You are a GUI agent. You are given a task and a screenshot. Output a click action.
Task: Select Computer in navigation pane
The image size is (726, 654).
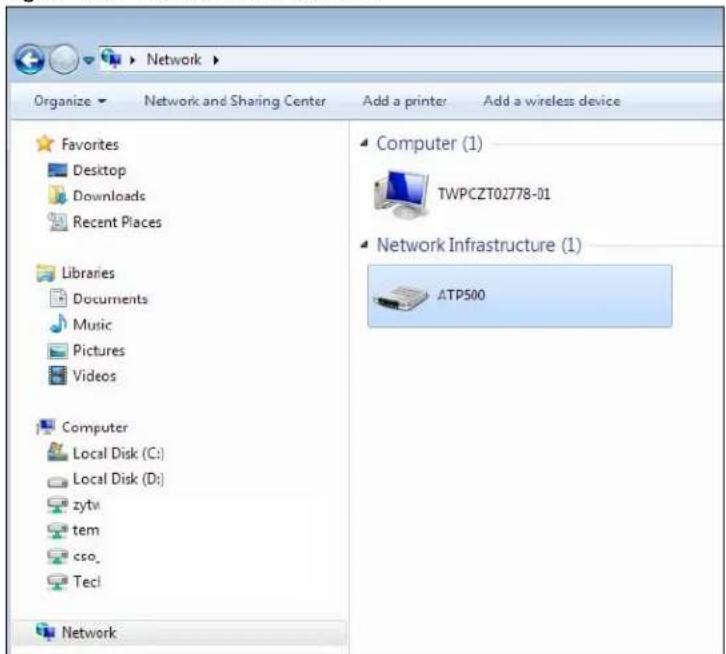[94, 428]
